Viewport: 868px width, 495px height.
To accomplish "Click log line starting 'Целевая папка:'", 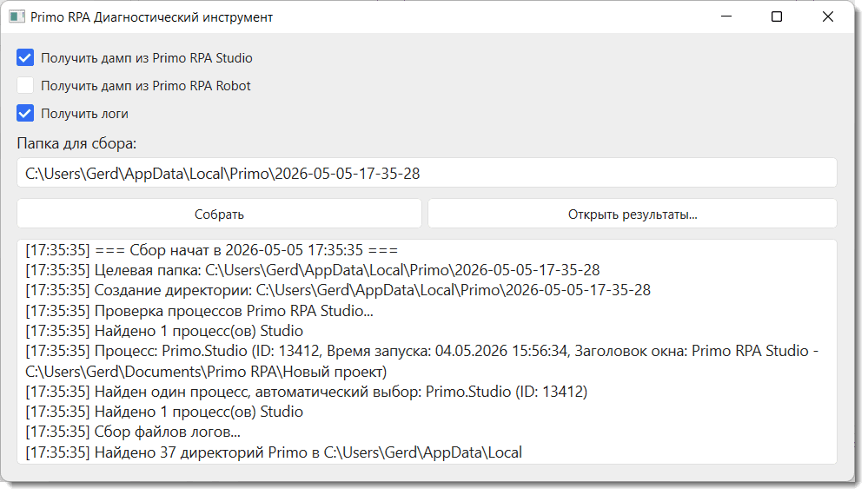I will click(x=313, y=270).
